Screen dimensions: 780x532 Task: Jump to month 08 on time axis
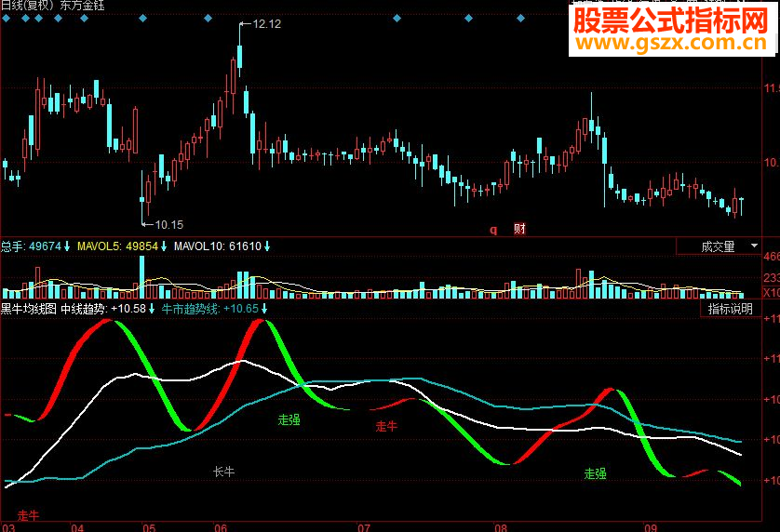point(501,527)
